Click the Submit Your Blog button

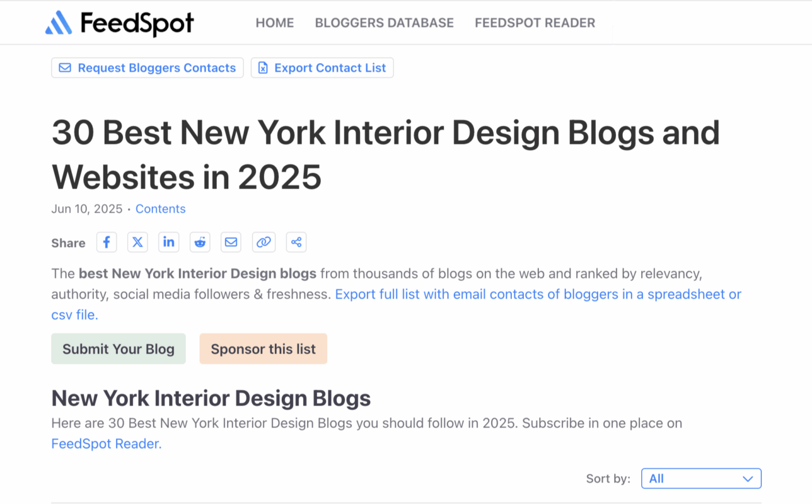pos(119,349)
